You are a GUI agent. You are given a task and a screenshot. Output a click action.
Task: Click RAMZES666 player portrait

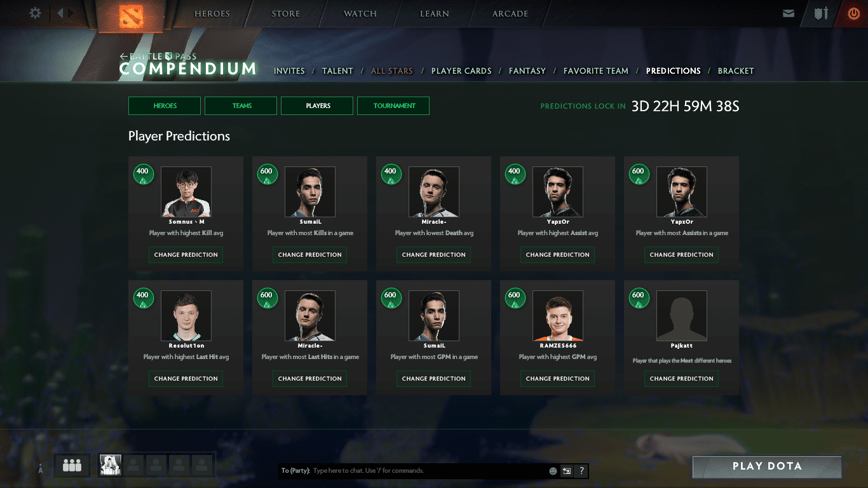pyautogui.click(x=557, y=316)
